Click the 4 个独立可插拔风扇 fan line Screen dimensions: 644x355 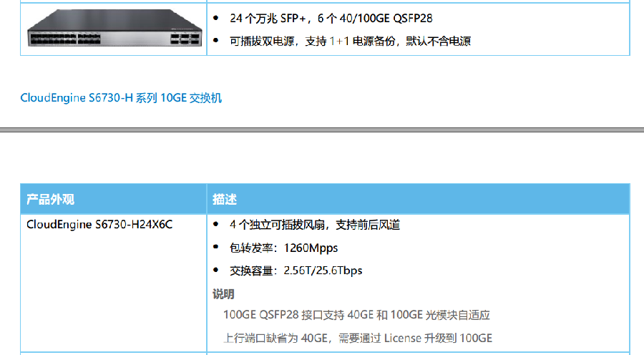(x=315, y=225)
